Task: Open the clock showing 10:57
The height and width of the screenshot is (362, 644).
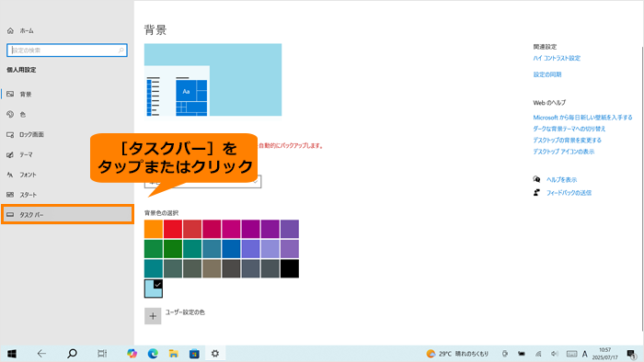Action: 605,354
